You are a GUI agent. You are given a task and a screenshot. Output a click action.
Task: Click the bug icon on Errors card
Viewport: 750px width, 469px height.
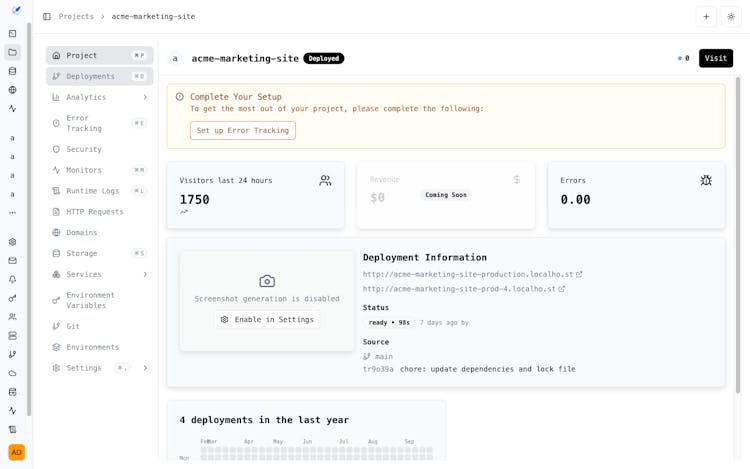(706, 180)
